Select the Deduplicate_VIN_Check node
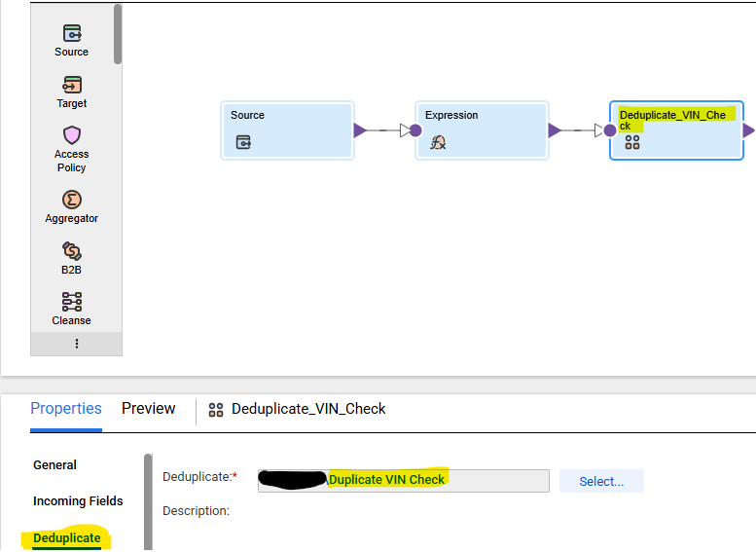 pos(676,130)
